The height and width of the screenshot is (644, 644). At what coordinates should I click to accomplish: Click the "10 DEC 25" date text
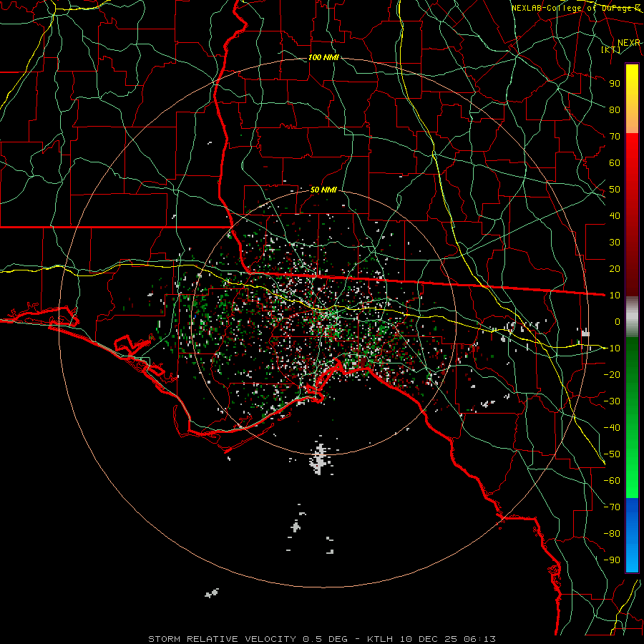tap(429, 639)
